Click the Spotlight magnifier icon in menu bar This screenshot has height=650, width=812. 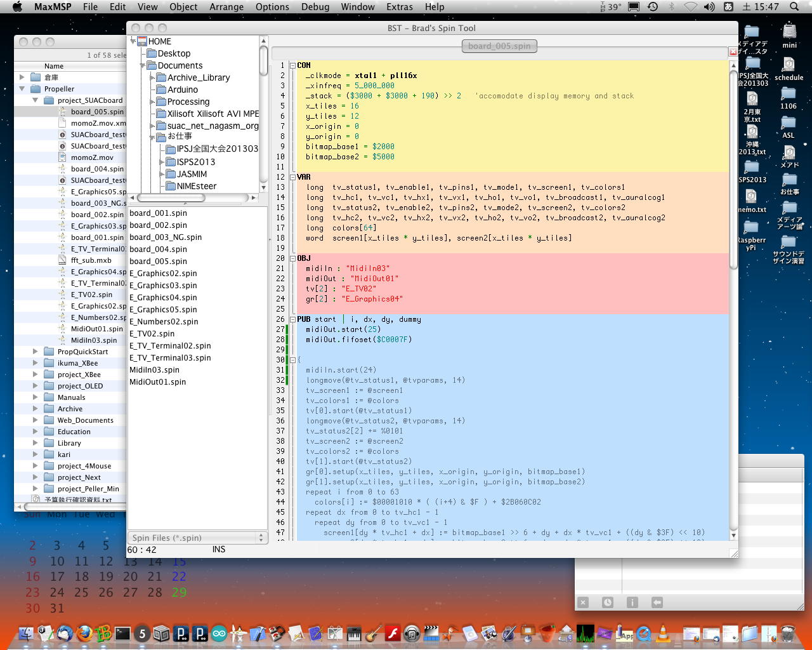[794, 7]
